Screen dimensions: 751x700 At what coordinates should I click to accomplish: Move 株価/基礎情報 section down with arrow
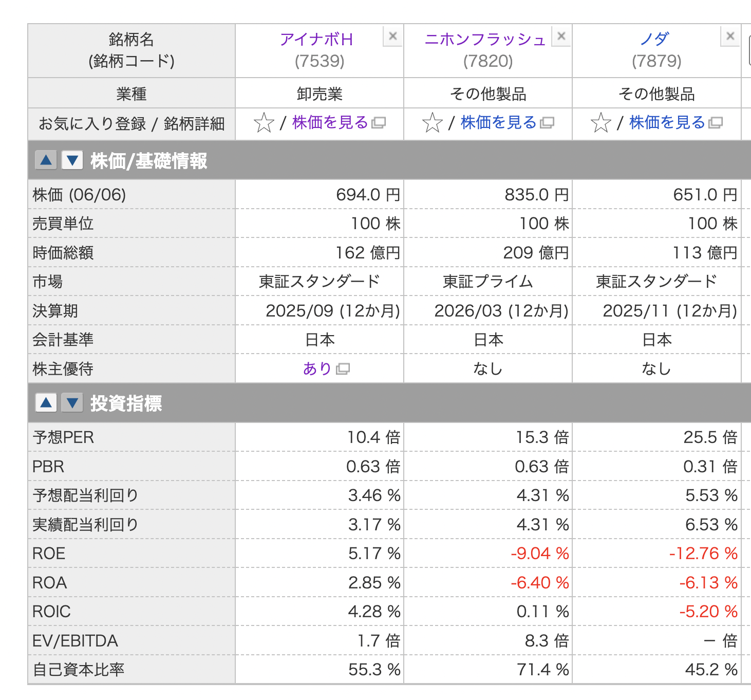[72, 160]
